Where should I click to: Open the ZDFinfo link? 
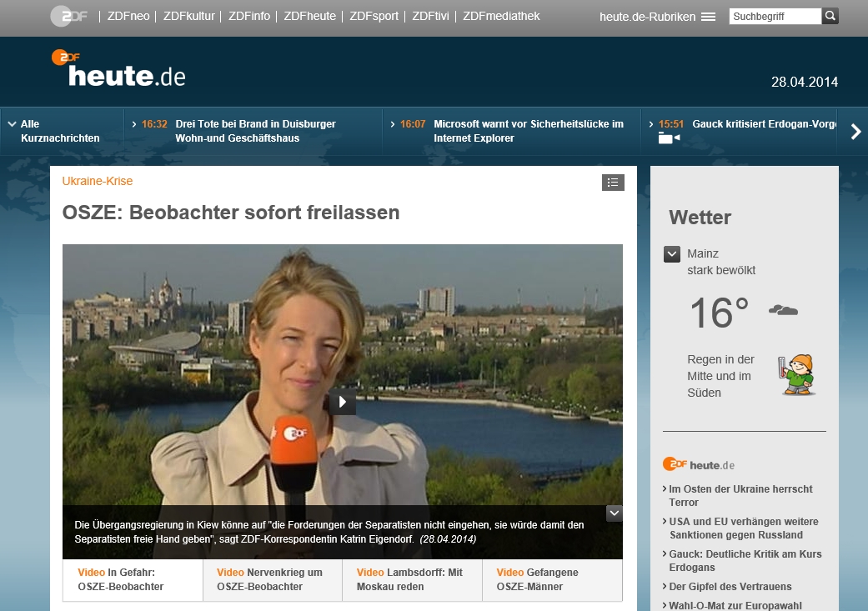[x=249, y=16]
